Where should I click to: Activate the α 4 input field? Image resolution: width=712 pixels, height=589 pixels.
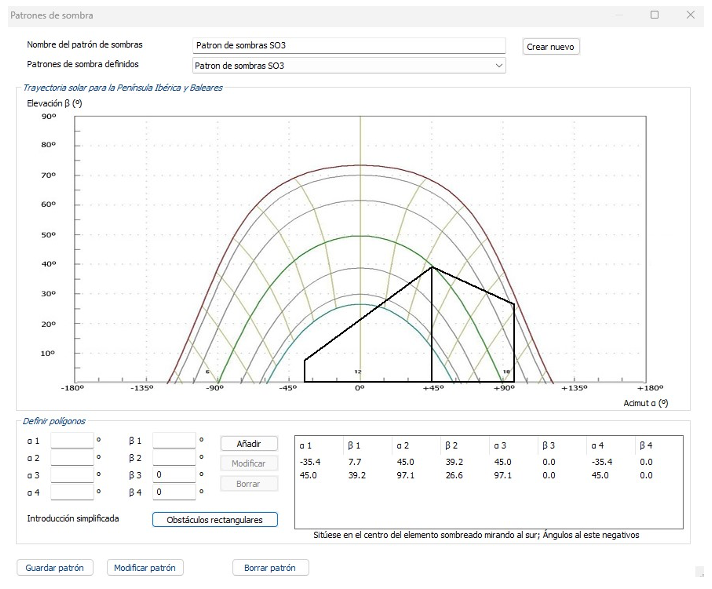[x=71, y=492]
